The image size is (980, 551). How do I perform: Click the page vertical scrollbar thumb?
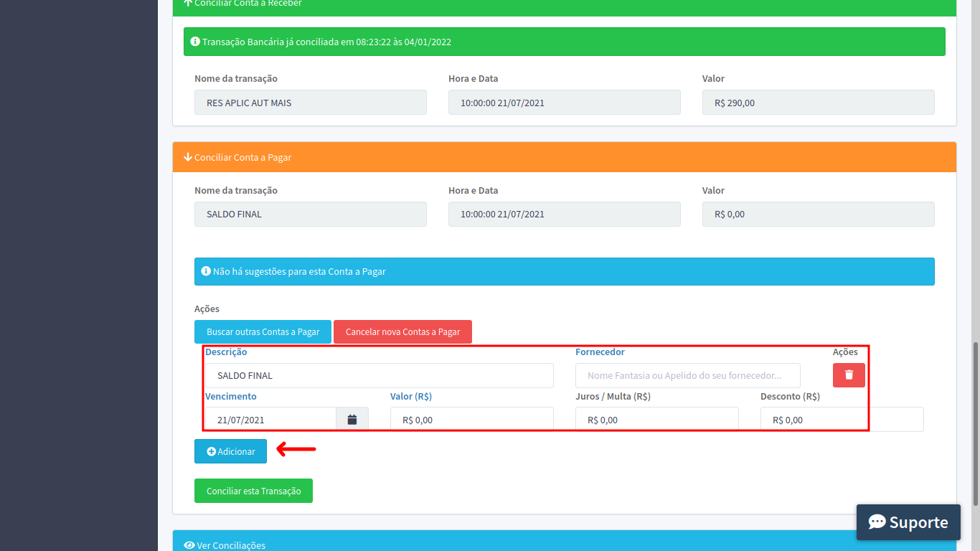coord(975,423)
